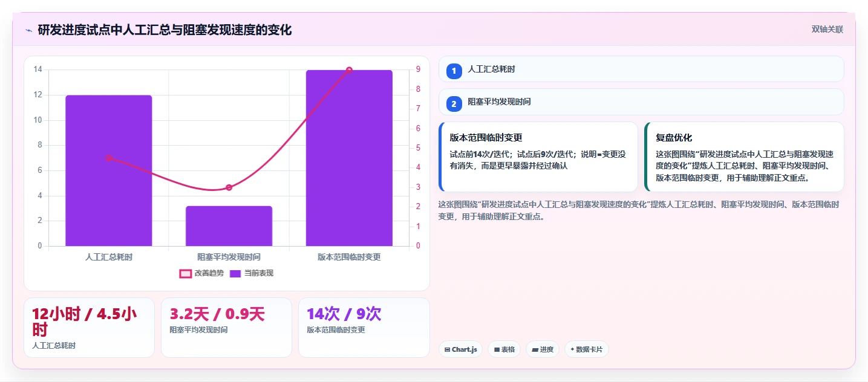Click the lightning icon beside the title
Screen dimensions: 868x382
click(28, 30)
